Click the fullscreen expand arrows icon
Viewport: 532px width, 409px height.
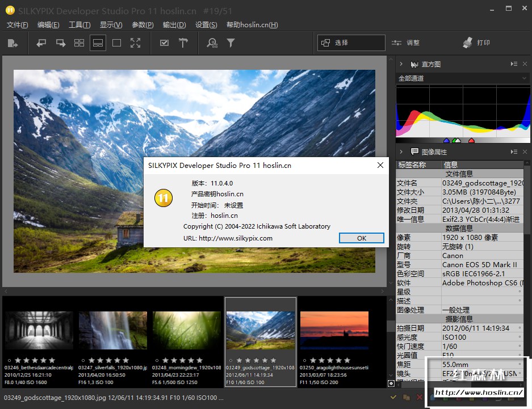(x=135, y=43)
